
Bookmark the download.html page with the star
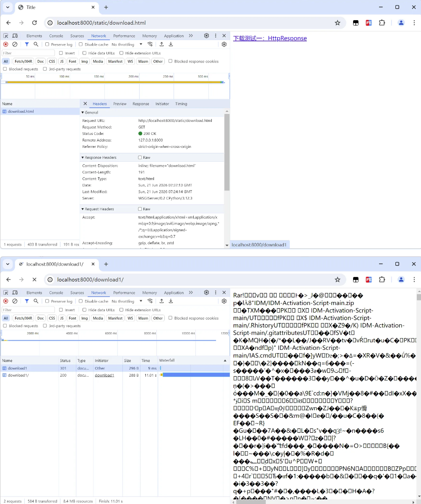coord(338,23)
